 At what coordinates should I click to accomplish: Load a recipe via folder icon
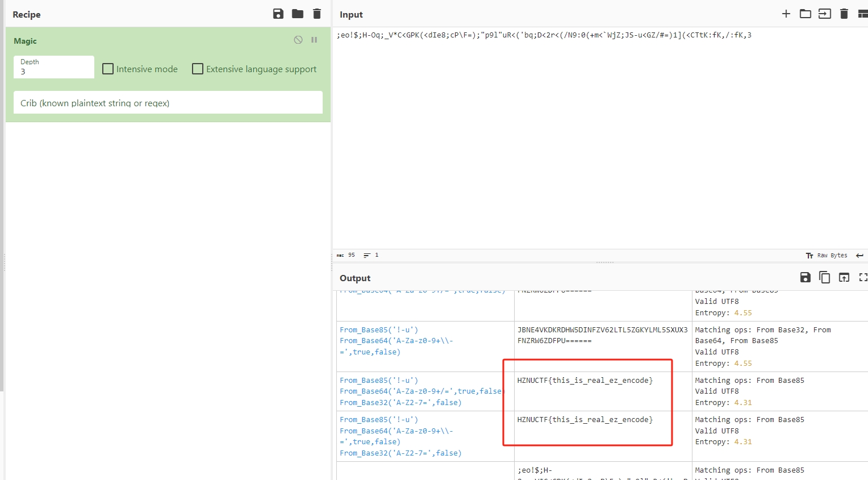click(x=298, y=14)
